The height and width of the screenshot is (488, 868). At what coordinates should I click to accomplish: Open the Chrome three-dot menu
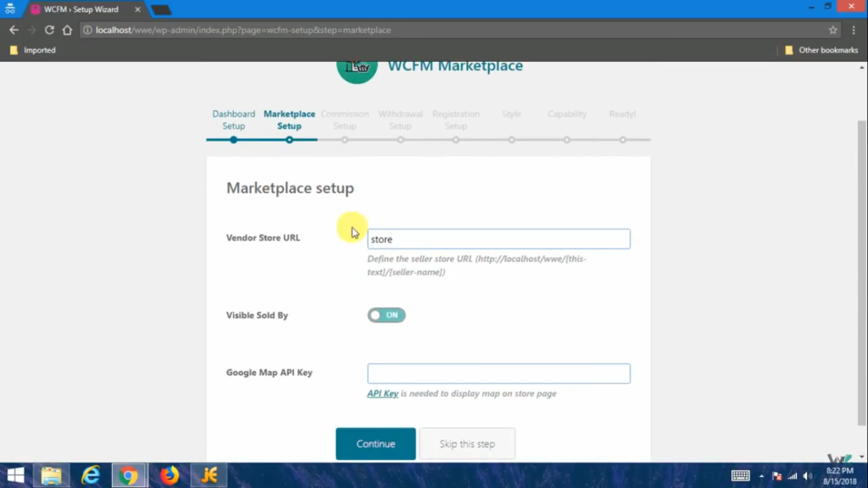click(854, 30)
